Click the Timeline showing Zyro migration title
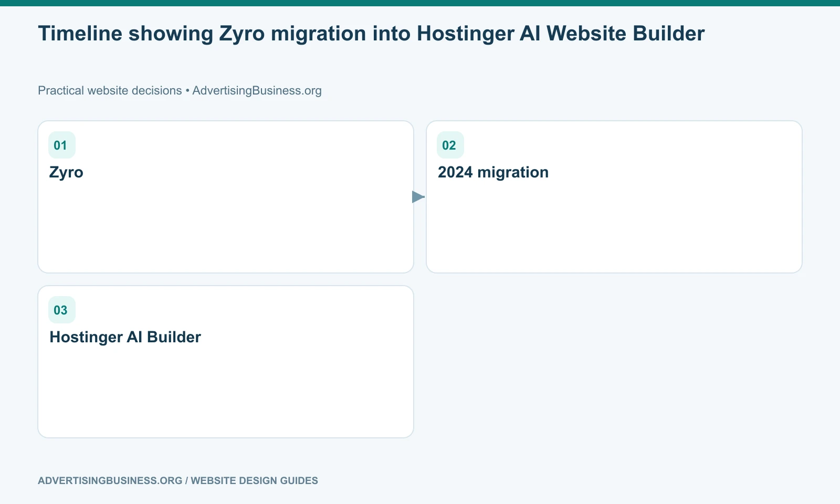Image resolution: width=840 pixels, height=504 pixels. click(371, 33)
